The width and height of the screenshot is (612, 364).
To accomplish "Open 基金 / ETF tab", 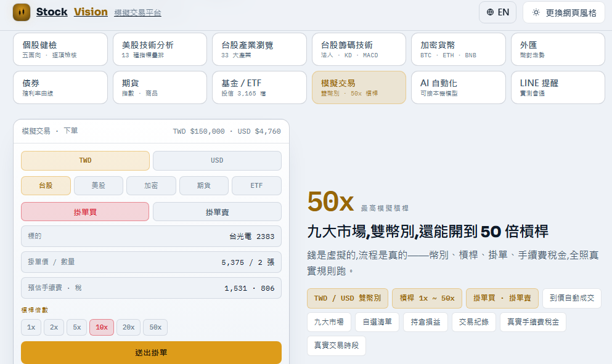I will point(259,87).
